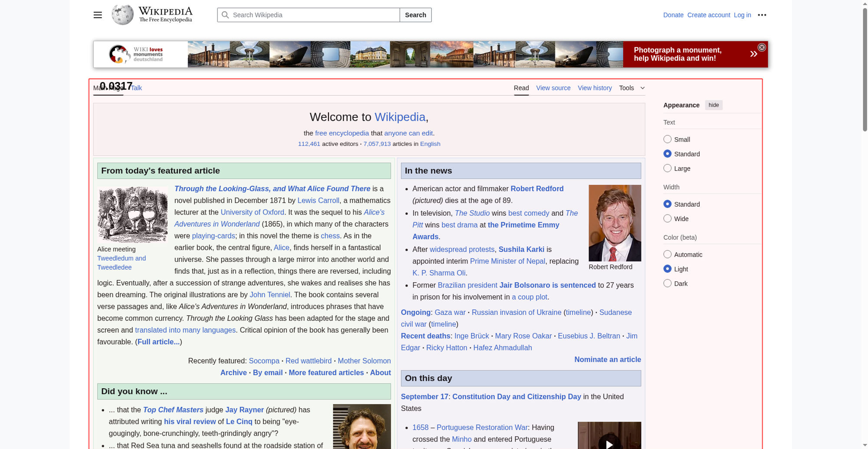The image size is (868, 449).
Task: Click the Search button
Action: pyautogui.click(x=415, y=15)
